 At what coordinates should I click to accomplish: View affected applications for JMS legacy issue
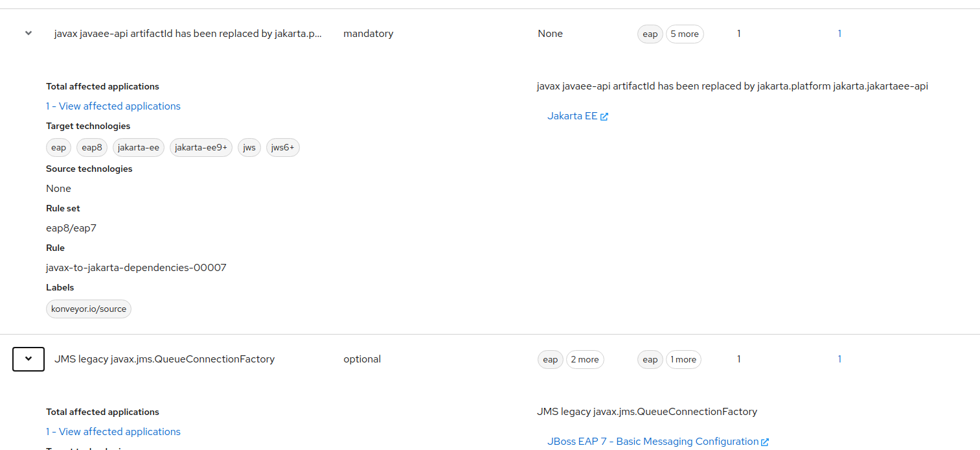click(113, 432)
